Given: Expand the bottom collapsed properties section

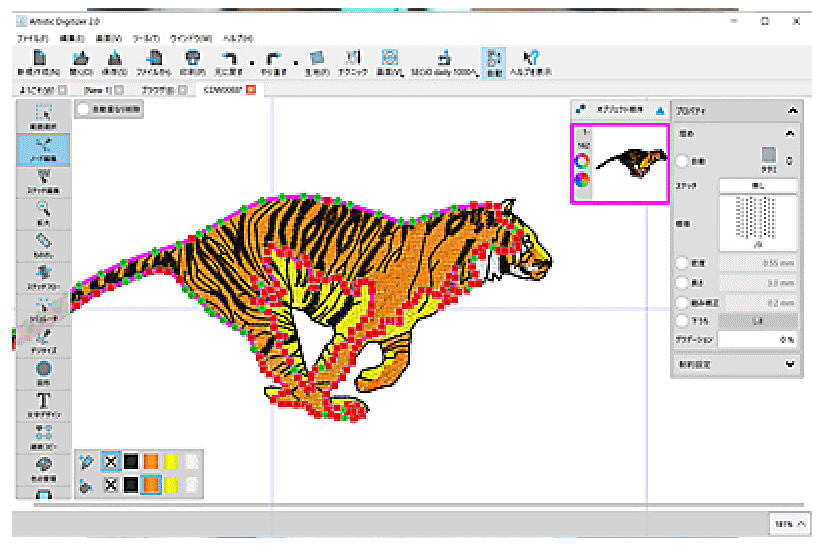Looking at the screenshot, I should (x=790, y=364).
